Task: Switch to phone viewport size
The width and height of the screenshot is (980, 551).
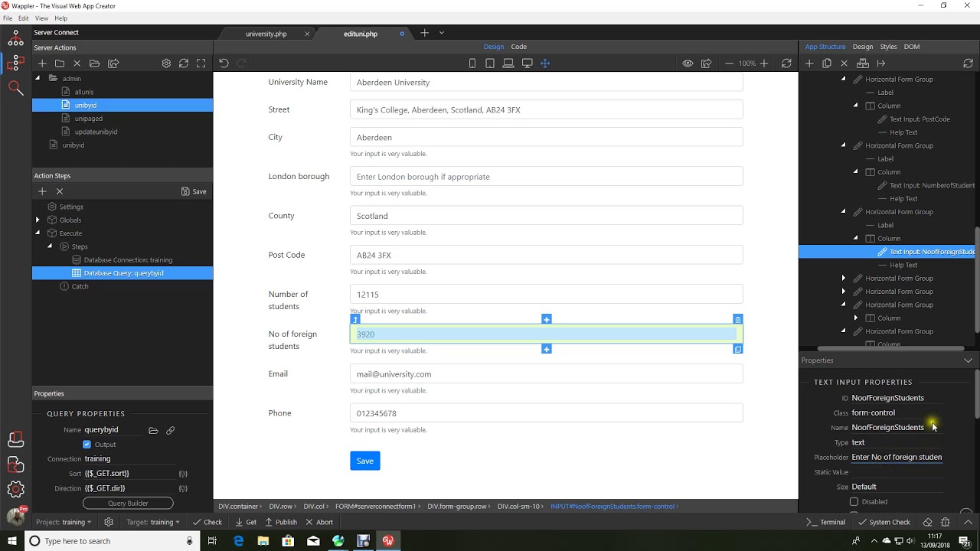Action: 472,64
